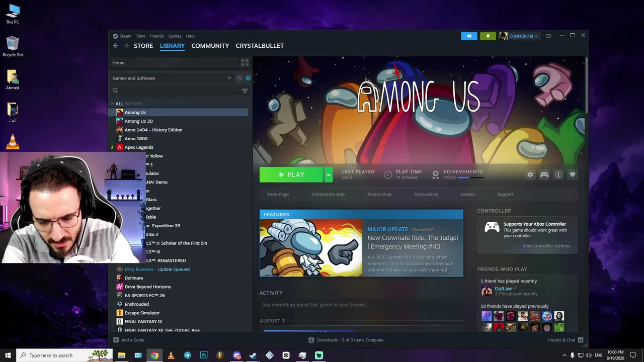The image size is (644, 362).
Task: Open the Among Us Store Page link
Action: 278,194
